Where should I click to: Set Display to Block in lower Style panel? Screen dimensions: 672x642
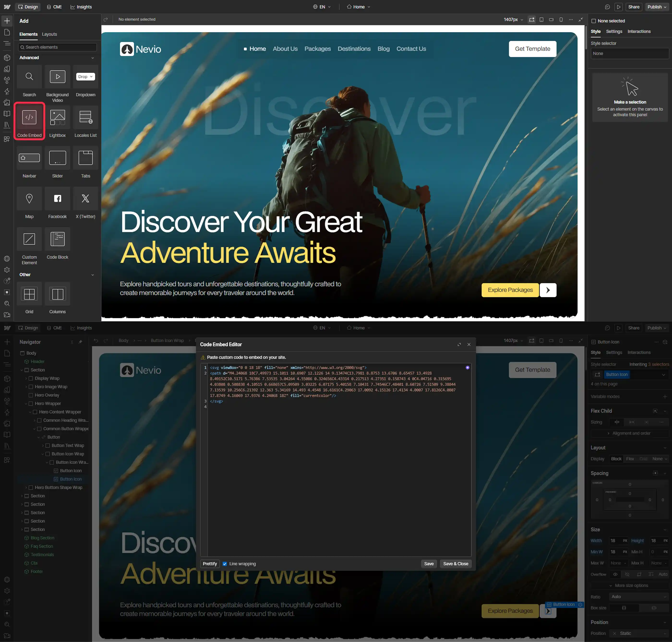(616, 459)
